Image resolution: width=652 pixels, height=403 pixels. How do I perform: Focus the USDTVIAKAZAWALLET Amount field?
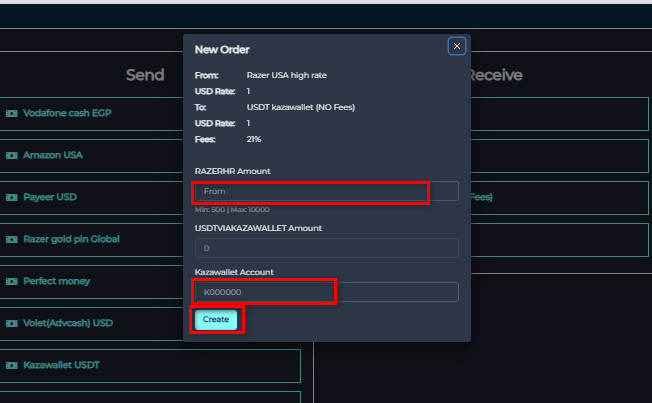326,248
